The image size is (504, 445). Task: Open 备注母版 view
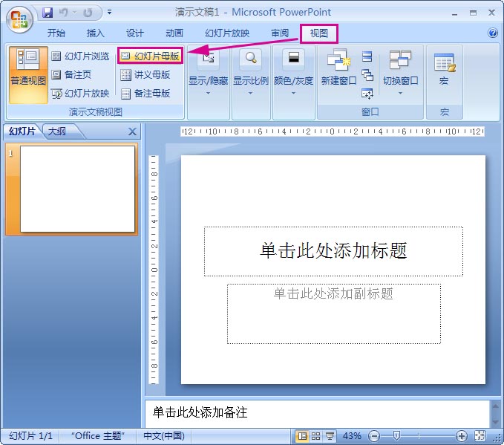145,94
